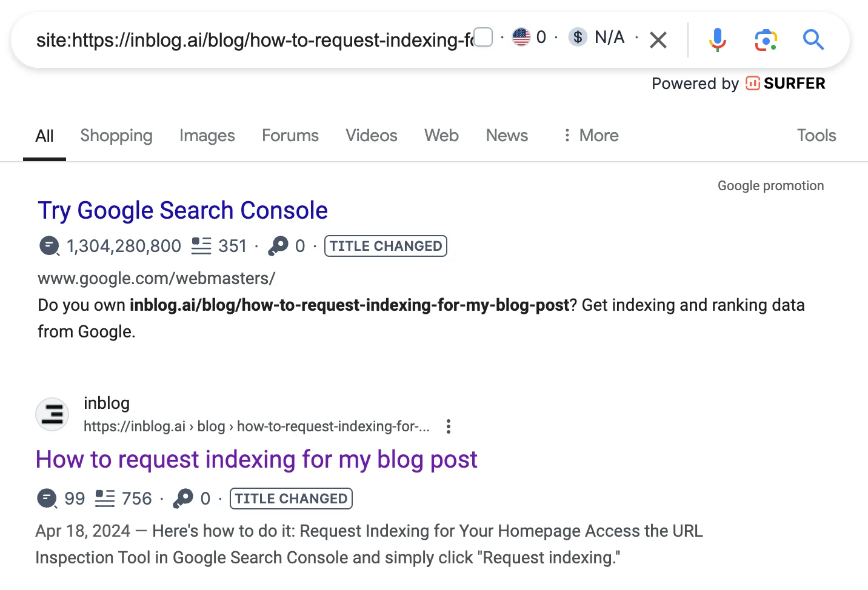Click the US flag search volume icon
The height and width of the screenshot is (590, 868).
(521, 38)
